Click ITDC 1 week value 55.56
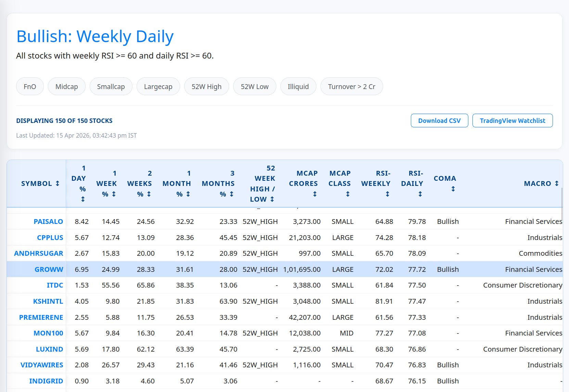The width and height of the screenshot is (569, 392). point(111,285)
